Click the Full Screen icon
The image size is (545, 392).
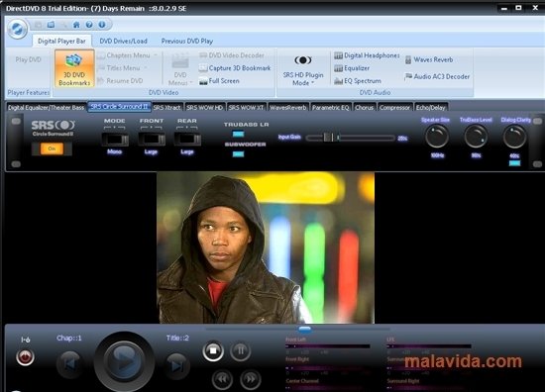pyautogui.click(x=203, y=81)
